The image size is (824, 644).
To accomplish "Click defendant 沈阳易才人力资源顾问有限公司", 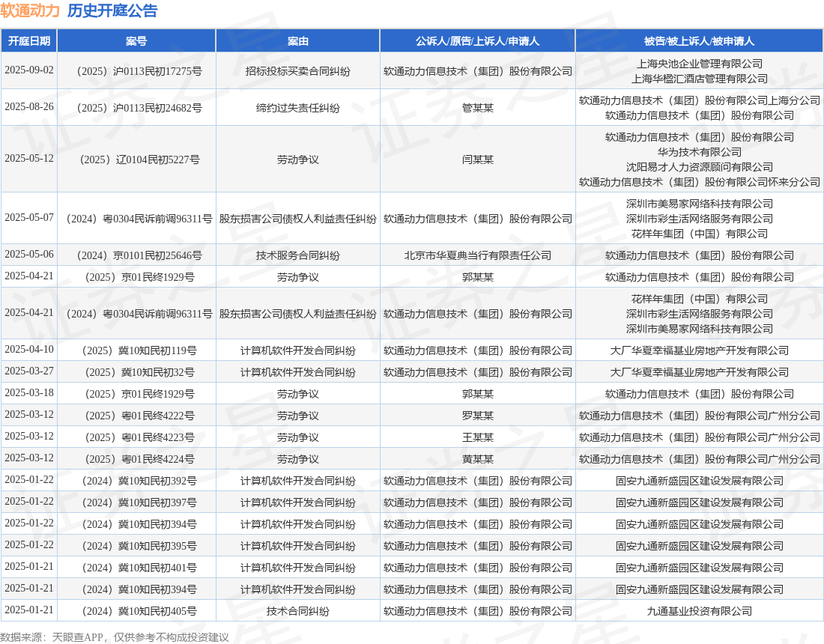I will click(700, 167).
